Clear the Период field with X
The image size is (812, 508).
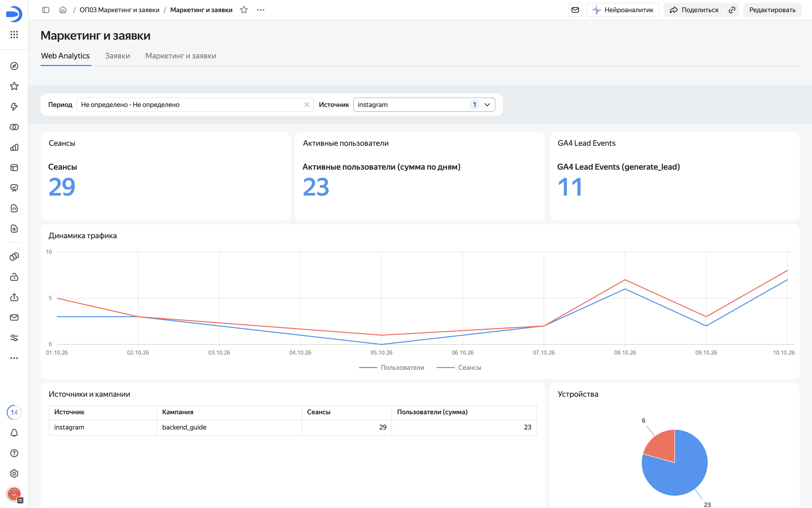[x=307, y=105]
